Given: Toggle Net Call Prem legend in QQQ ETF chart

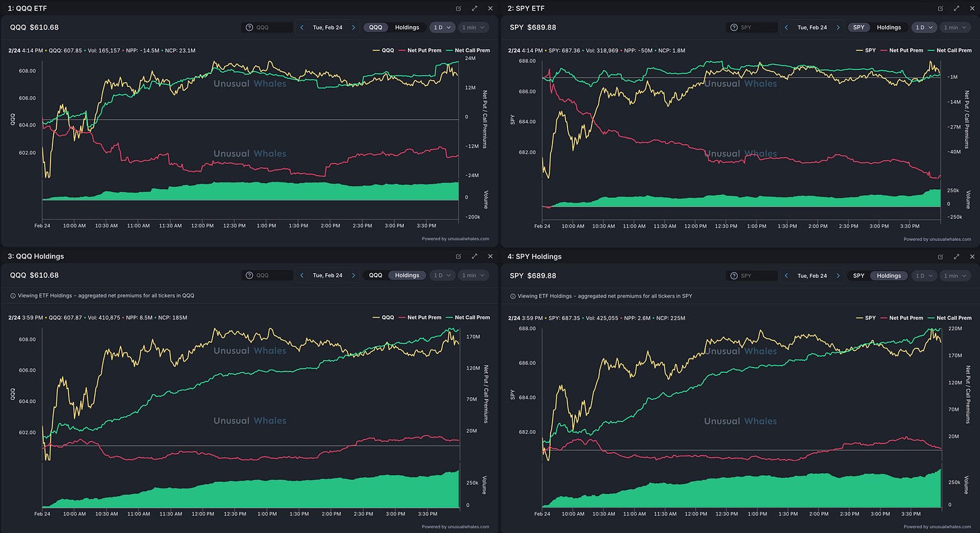Looking at the screenshot, I should click(468, 50).
